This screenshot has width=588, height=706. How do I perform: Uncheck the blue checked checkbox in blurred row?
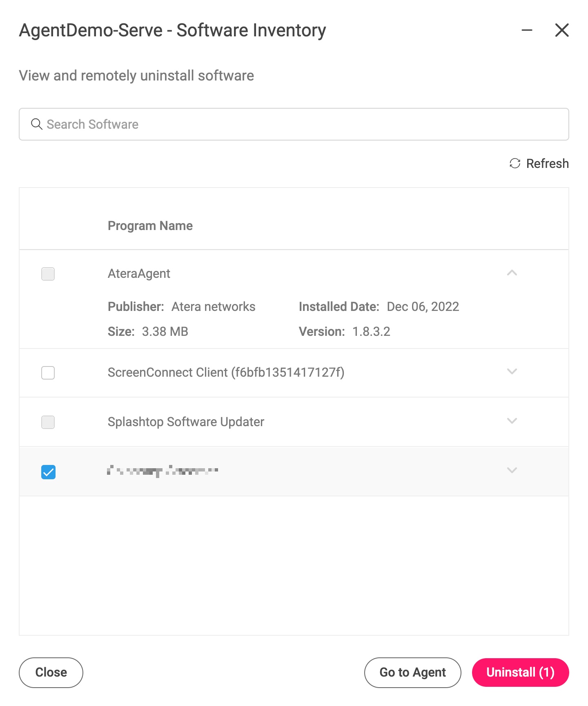[48, 472]
